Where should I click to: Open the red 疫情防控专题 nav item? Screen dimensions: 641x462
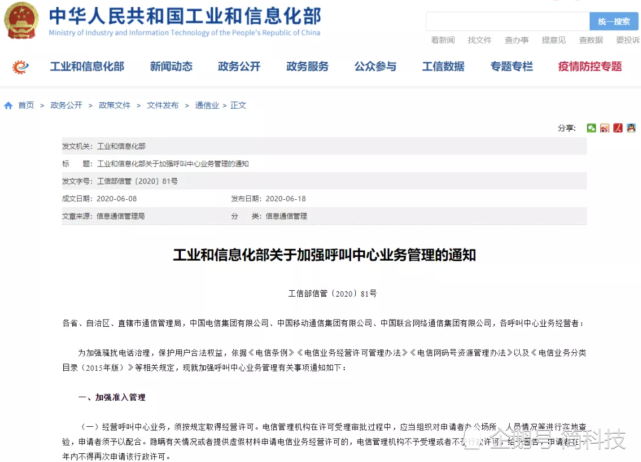(x=590, y=67)
